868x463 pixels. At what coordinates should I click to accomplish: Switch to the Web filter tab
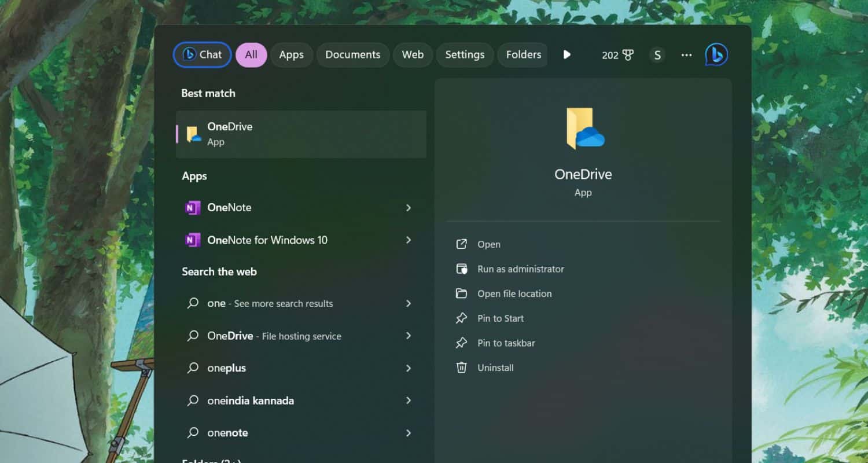click(413, 55)
